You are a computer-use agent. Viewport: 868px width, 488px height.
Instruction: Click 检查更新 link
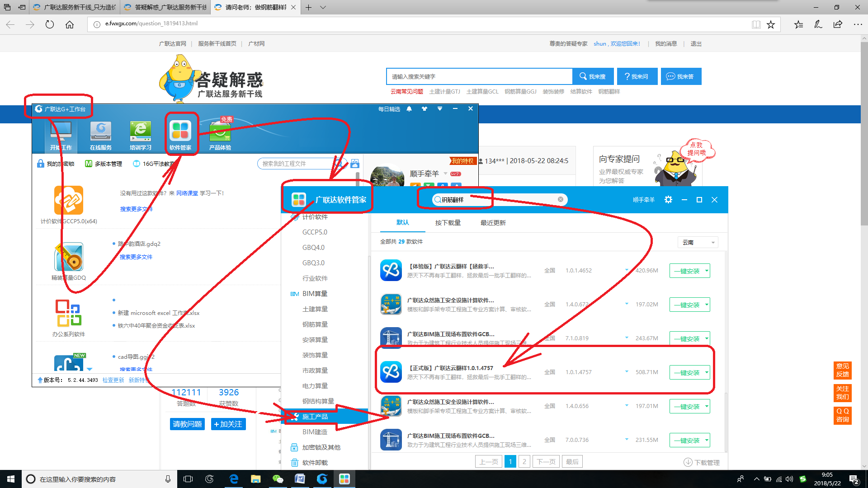(x=113, y=380)
